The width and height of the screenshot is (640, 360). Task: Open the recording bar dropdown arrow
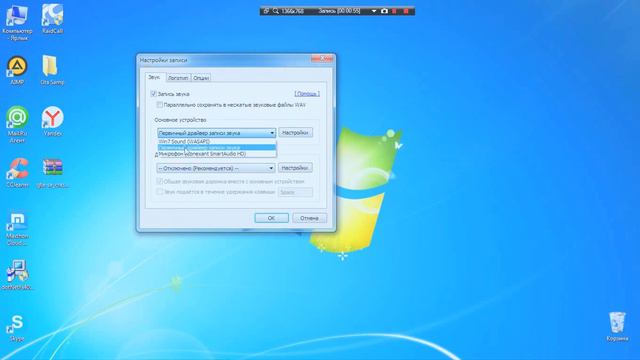(374, 11)
